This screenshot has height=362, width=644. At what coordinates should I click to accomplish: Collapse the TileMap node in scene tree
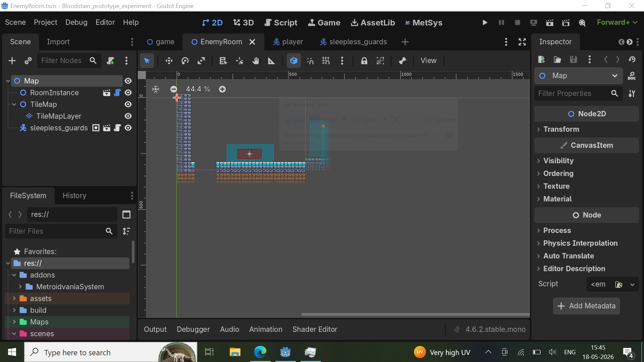14,104
